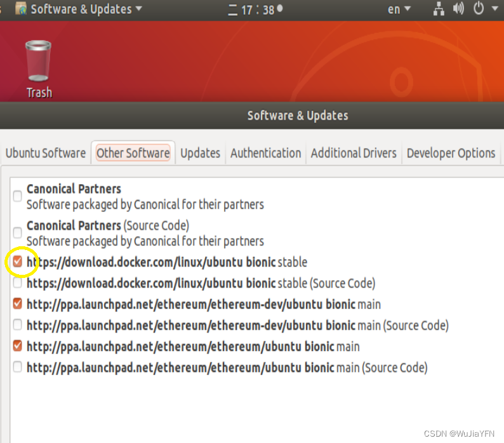Switch to the Ubuntu Software tab

coord(46,153)
